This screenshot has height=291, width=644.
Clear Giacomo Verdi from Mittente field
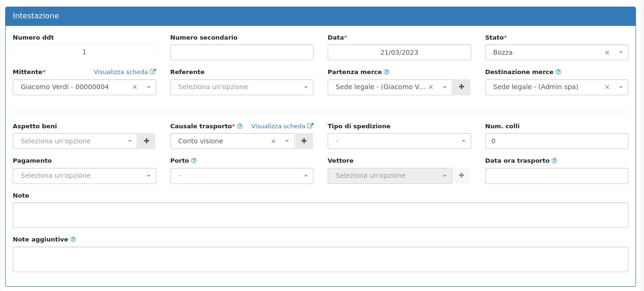click(135, 87)
